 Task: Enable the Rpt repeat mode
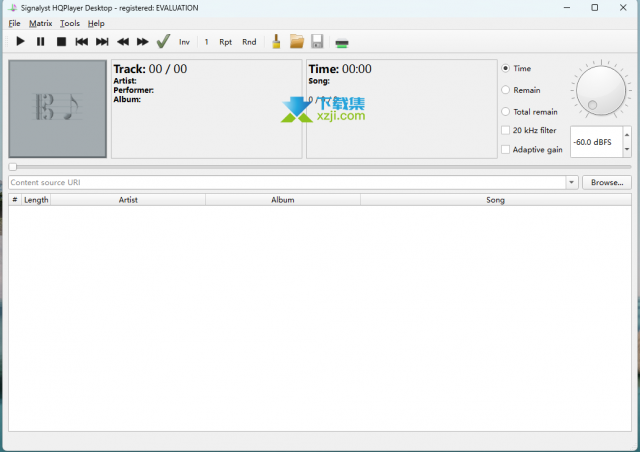225,42
